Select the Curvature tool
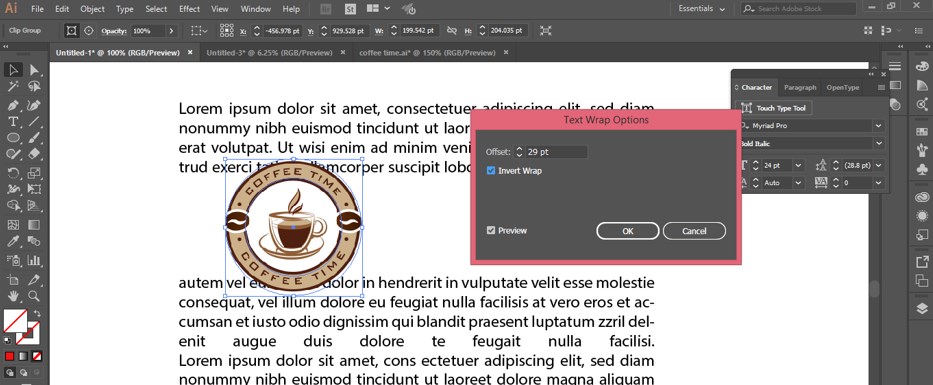Screen dimensions: 933x385 coord(34,105)
